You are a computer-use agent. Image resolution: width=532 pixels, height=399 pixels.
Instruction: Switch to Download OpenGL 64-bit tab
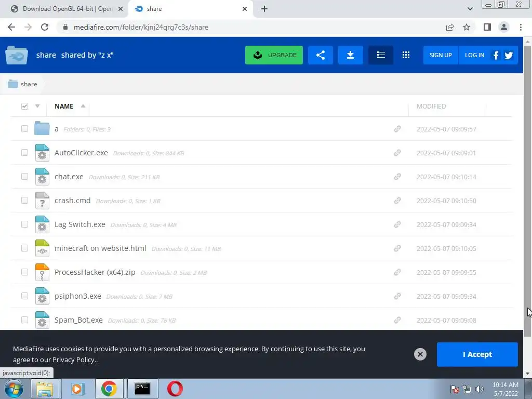pos(64,9)
